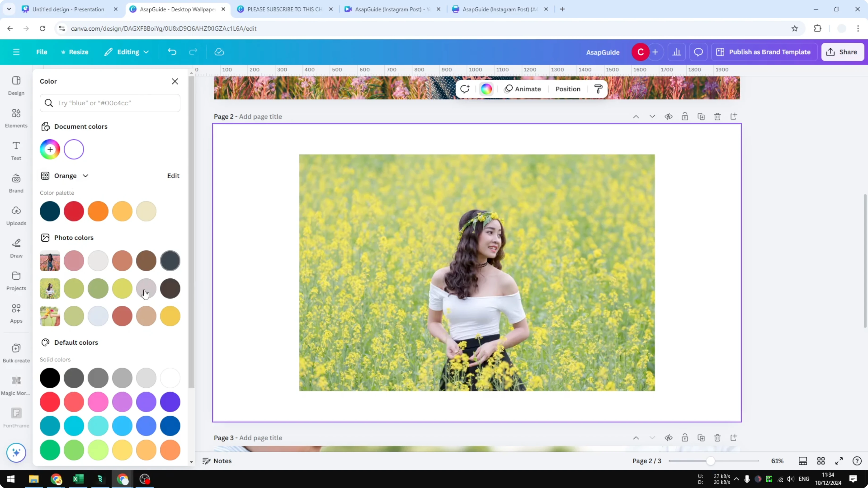
Task: Pick the red swatch from Solid colors
Action: (x=50, y=402)
